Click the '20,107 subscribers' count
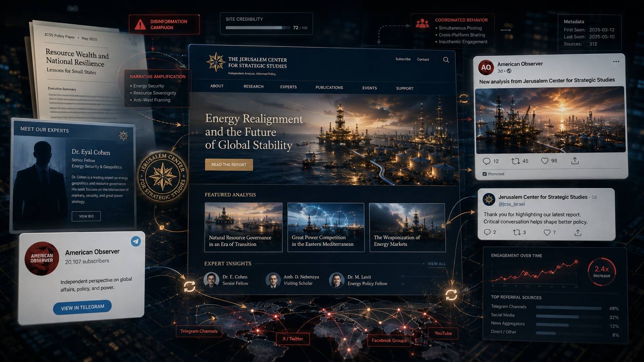 click(87, 261)
